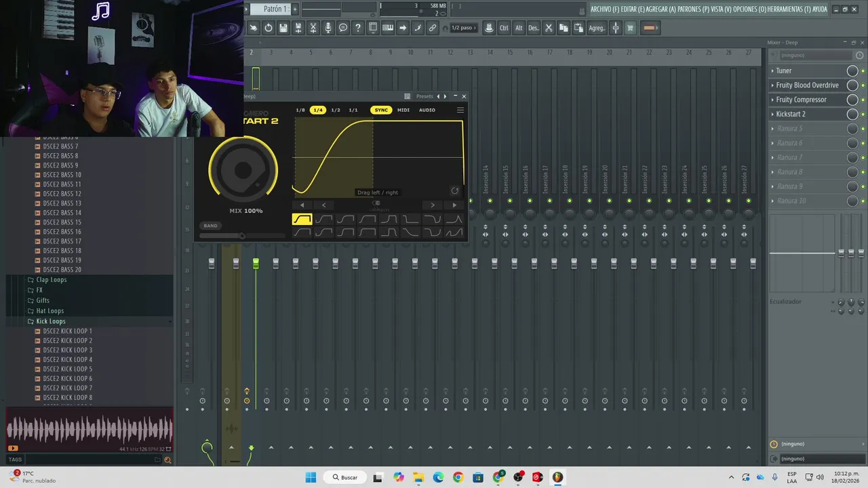The width and height of the screenshot is (868, 488).
Task: Click the Microsoft Edge taskbar icon
Action: pyautogui.click(x=438, y=477)
